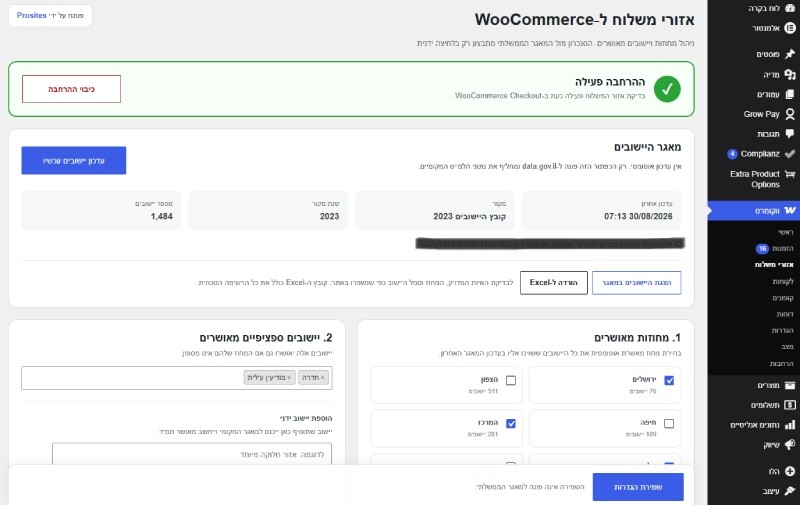The image size is (800, 505).
Task: Open the מוצרים products icon
Action: pos(790,385)
